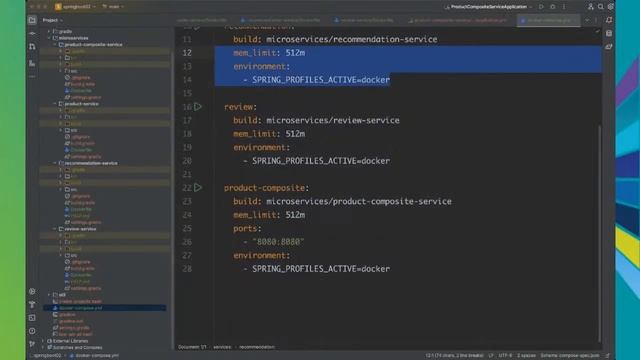Select Scratches and Consoles in the tree
The width and height of the screenshot is (640, 360).
coord(77,347)
